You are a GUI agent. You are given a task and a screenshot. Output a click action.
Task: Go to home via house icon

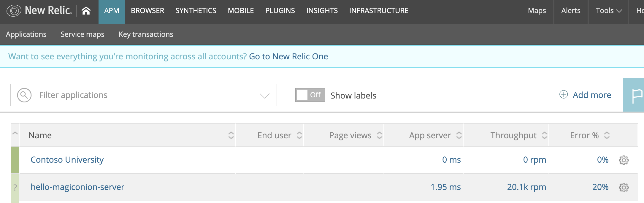pos(86,11)
